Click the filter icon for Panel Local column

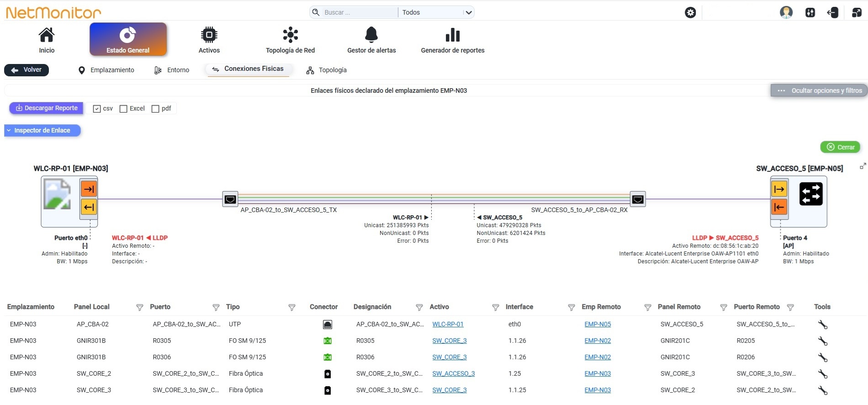(140, 307)
